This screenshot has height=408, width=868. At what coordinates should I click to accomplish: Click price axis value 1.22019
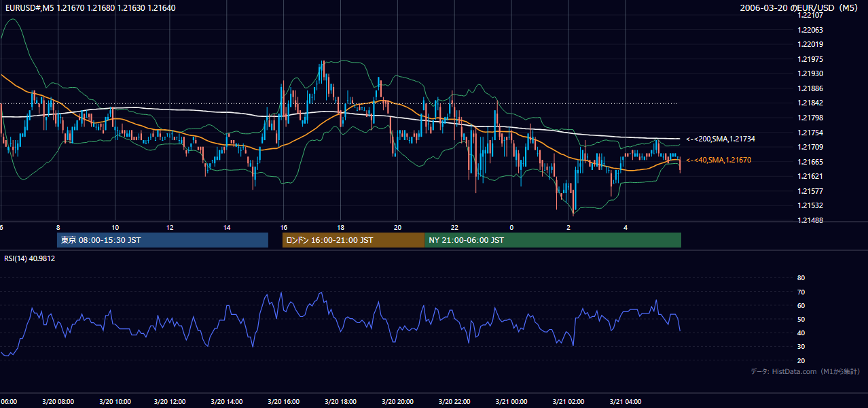click(809, 44)
